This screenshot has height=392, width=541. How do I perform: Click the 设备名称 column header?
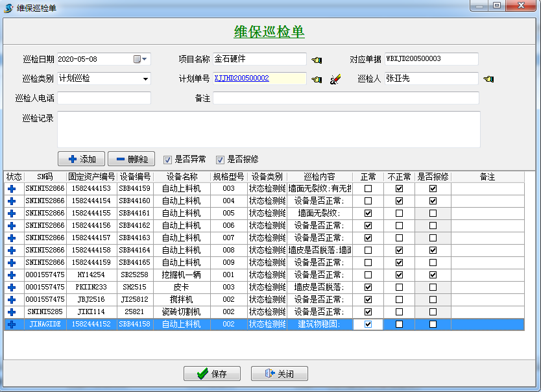point(181,177)
